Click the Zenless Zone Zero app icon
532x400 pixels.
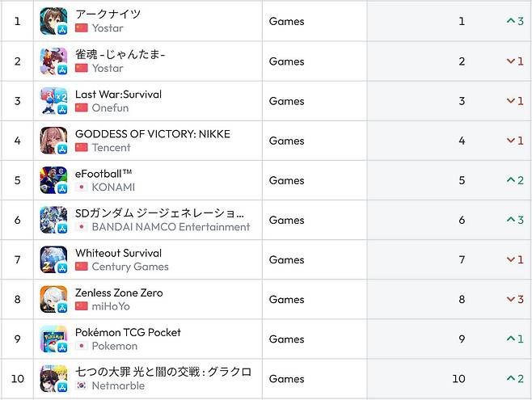click(53, 299)
